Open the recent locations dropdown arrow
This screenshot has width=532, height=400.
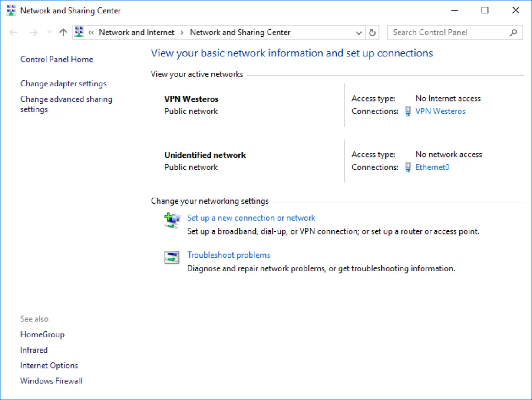pos(49,33)
